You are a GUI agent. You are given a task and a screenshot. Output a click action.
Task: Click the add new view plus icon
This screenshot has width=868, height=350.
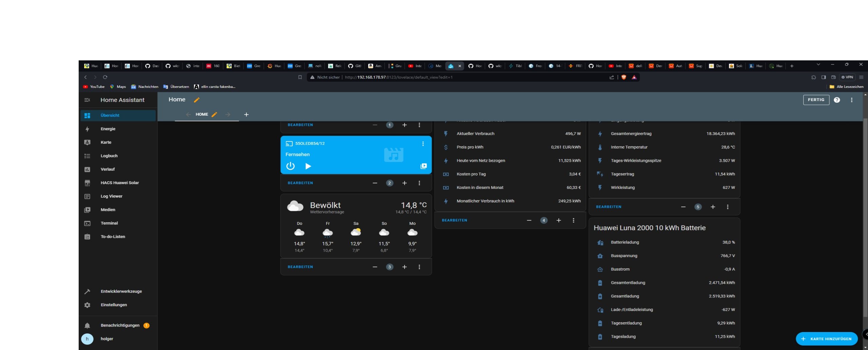click(x=246, y=115)
